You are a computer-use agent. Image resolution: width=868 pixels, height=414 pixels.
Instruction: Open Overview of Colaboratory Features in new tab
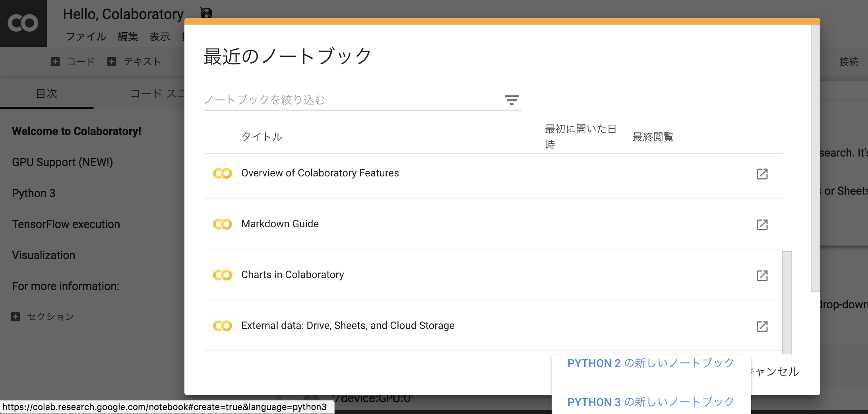tap(762, 174)
